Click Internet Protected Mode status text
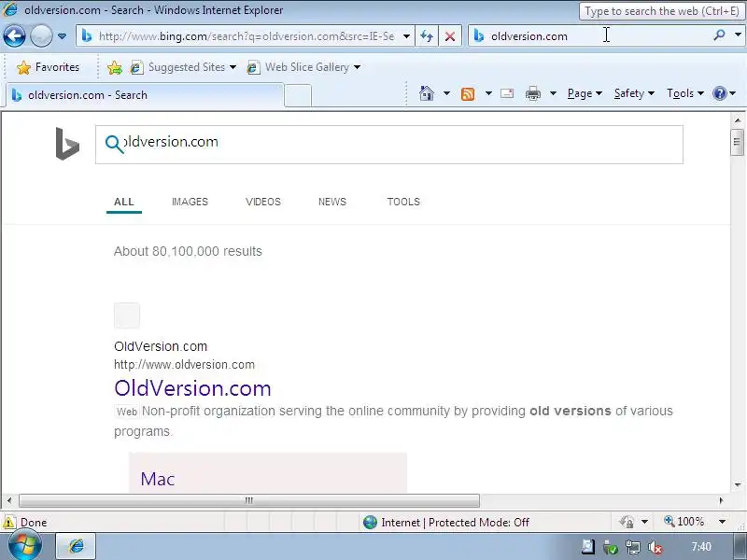747x560 pixels. [x=455, y=523]
